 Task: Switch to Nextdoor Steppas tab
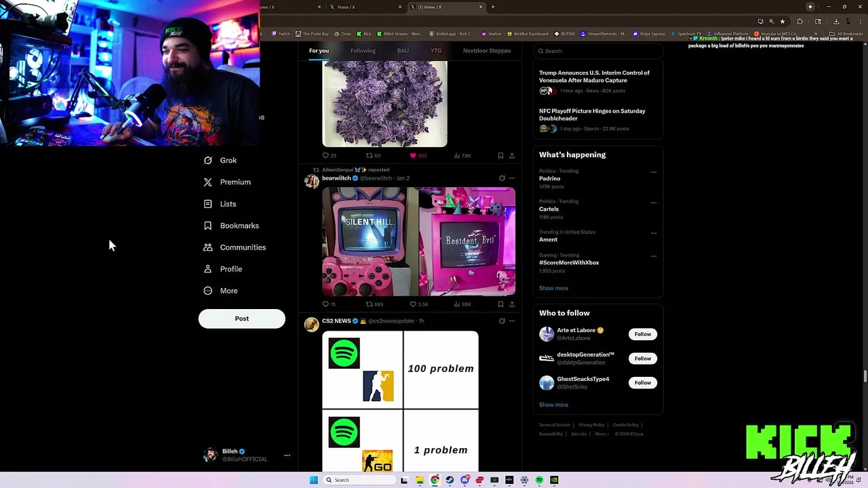(x=487, y=51)
